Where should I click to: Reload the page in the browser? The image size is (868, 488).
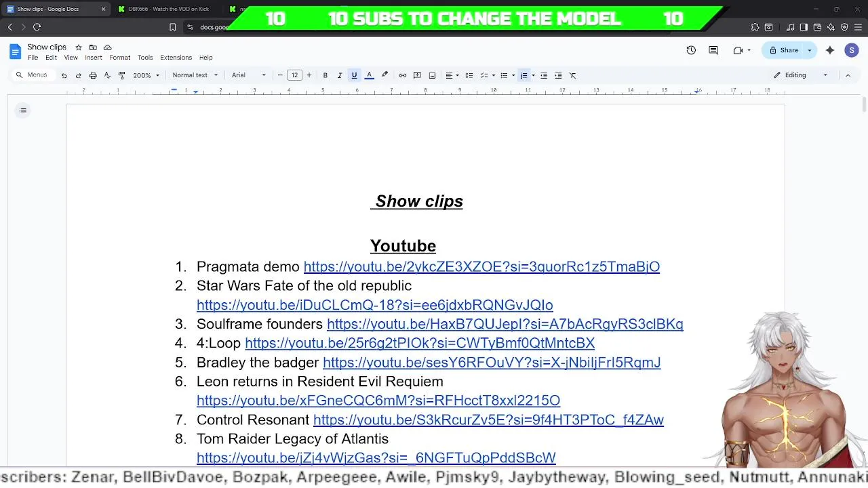pos(37,27)
